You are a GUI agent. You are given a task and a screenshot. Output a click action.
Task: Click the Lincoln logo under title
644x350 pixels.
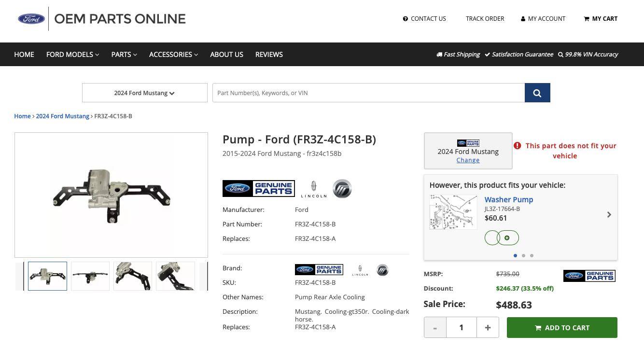click(x=314, y=189)
